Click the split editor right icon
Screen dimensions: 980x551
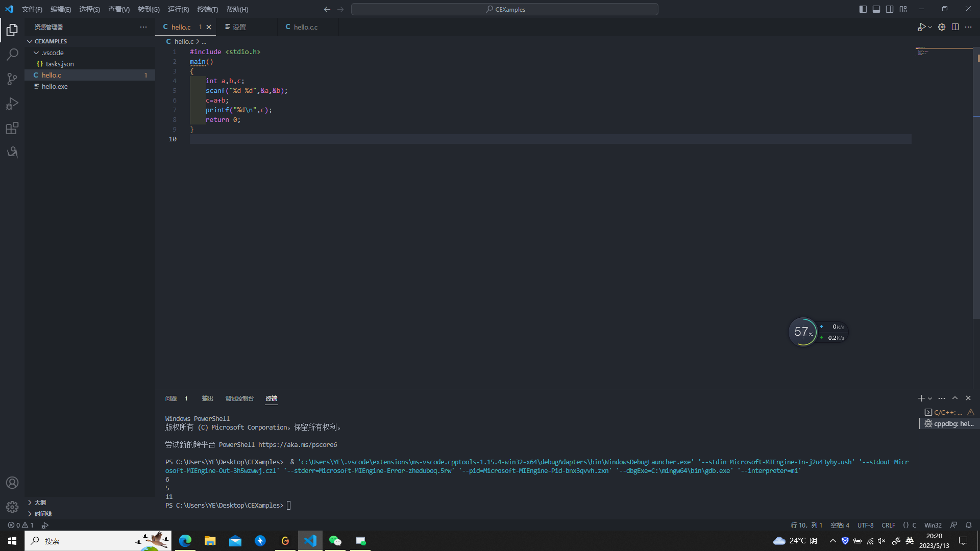955,27
